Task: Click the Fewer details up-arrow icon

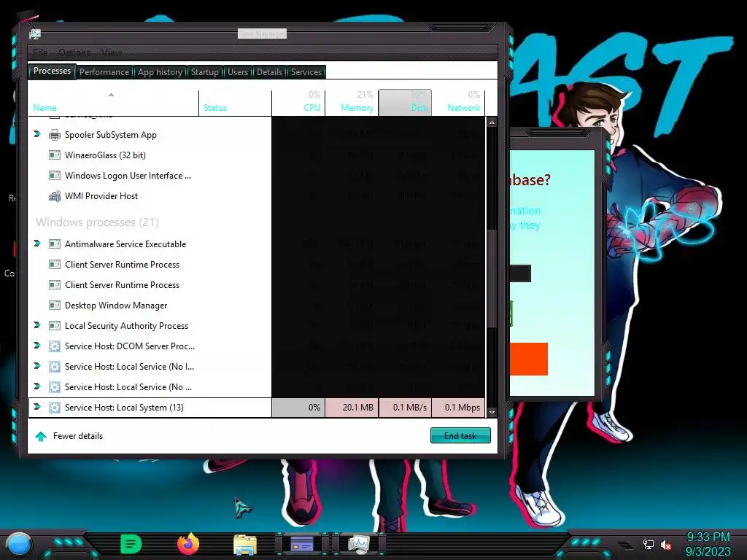Action: pyautogui.click(x=41, y=436)
